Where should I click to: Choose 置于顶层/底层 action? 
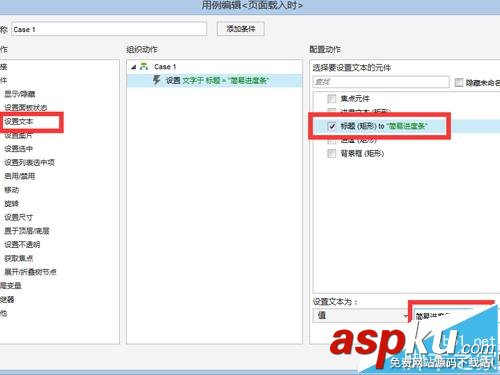(27, 231)
